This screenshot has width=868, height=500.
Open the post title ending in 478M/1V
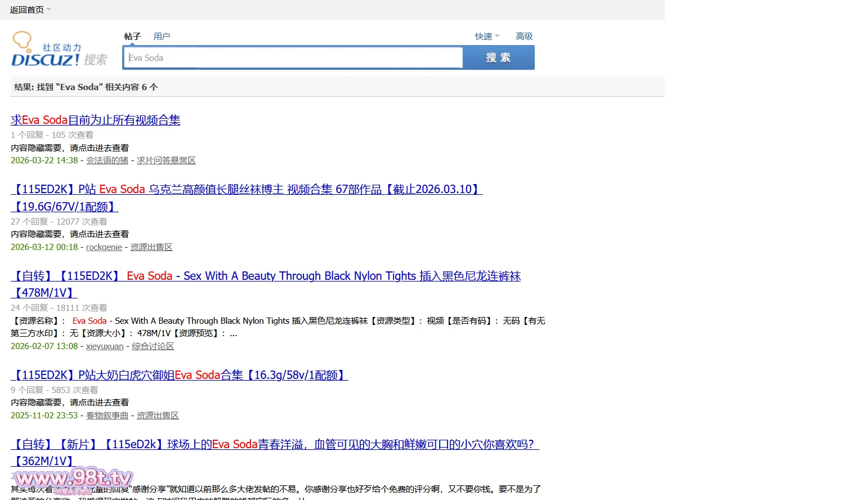266,284
